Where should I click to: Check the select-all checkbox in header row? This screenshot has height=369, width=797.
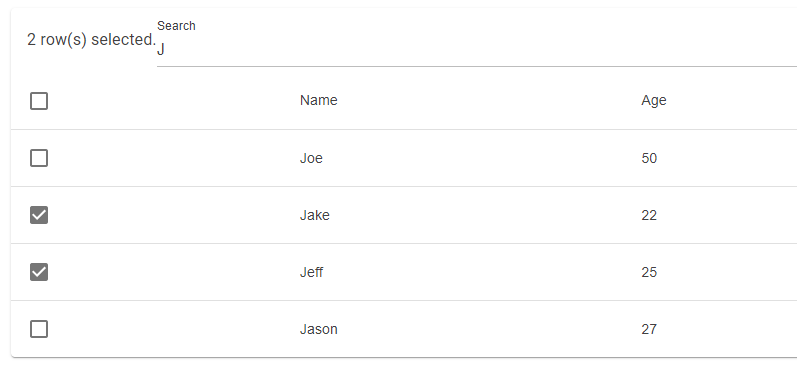[39, 101]
